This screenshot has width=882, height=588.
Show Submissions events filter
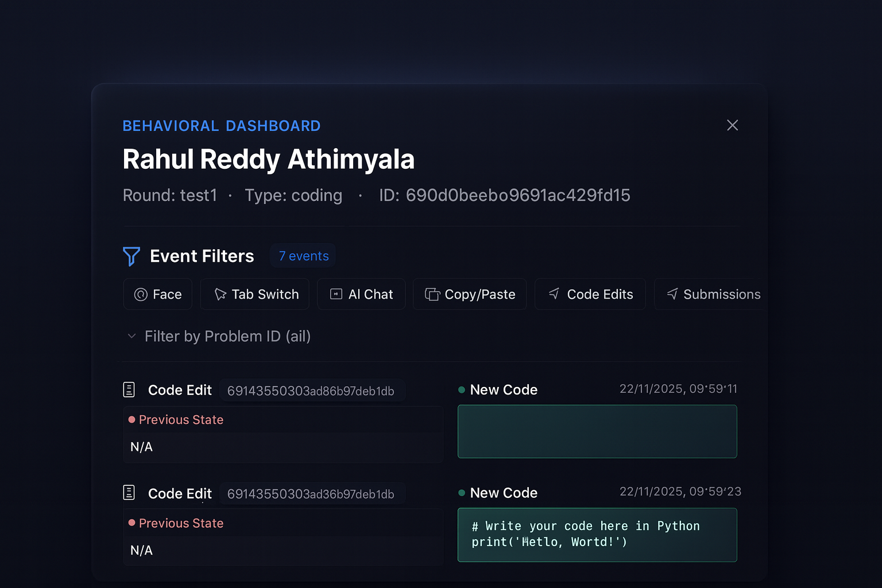coord(713,295)
